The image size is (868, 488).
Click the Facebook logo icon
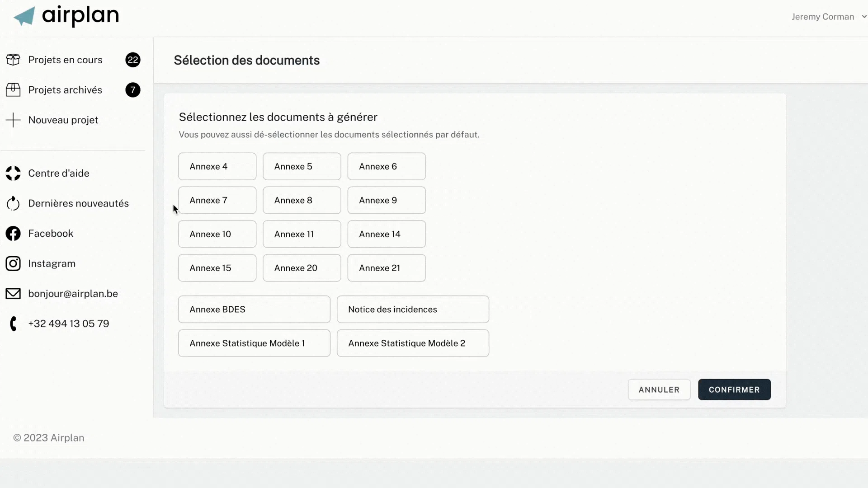[x=13, y=234]
